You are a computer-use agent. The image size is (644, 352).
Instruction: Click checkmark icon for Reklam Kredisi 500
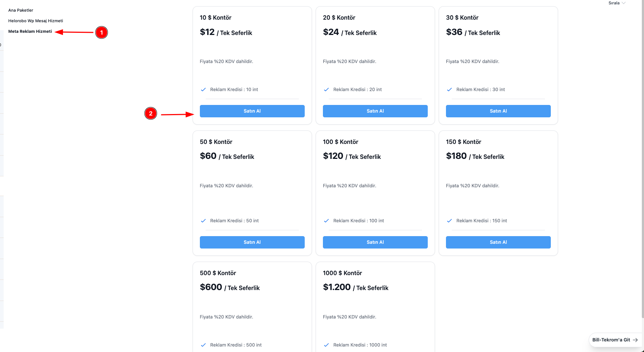pyautogui.click(x=204, y=345)
